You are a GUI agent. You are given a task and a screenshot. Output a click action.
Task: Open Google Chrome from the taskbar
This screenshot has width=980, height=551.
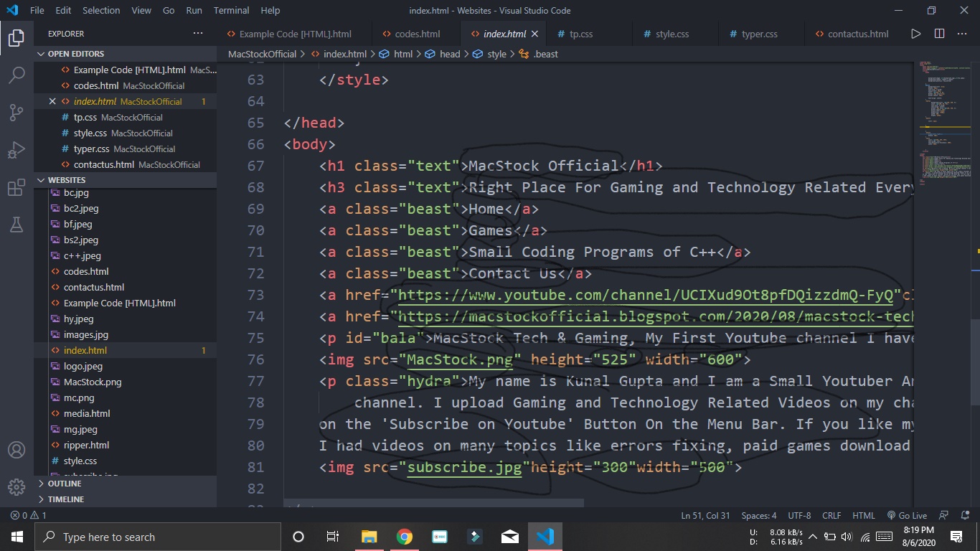(404, 537)
